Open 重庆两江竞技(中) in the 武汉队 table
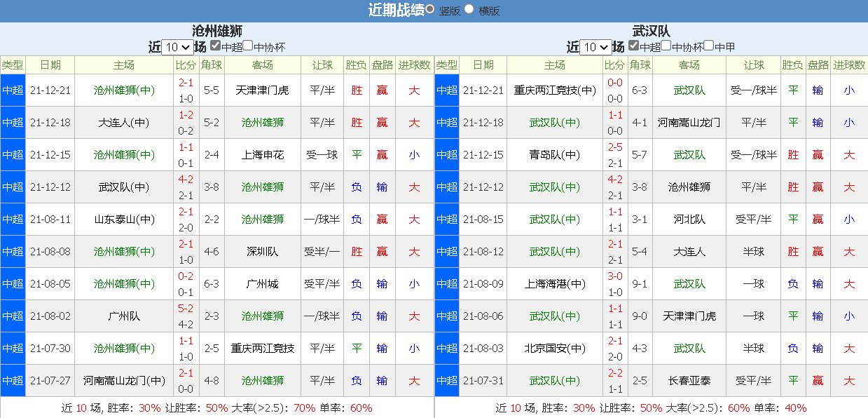Viewport: 868px width, 418px height. point(555,90)
